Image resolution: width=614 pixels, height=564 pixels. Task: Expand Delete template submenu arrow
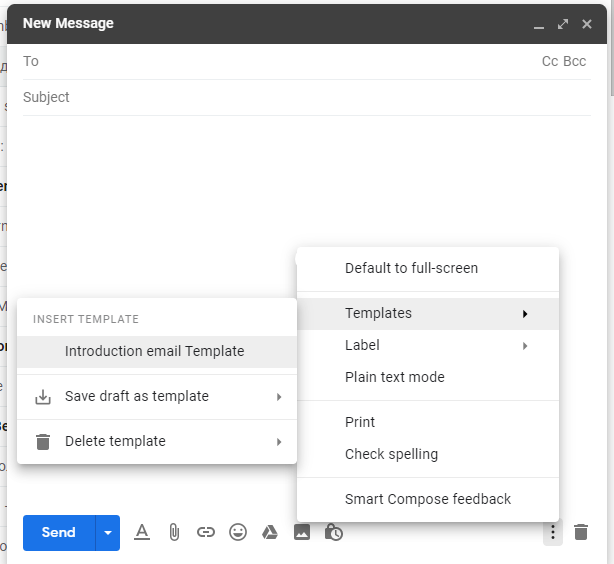tap(279, 442)
